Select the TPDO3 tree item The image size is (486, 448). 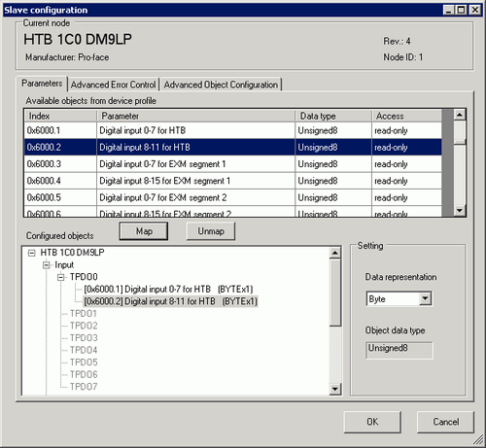coord(84,338)
